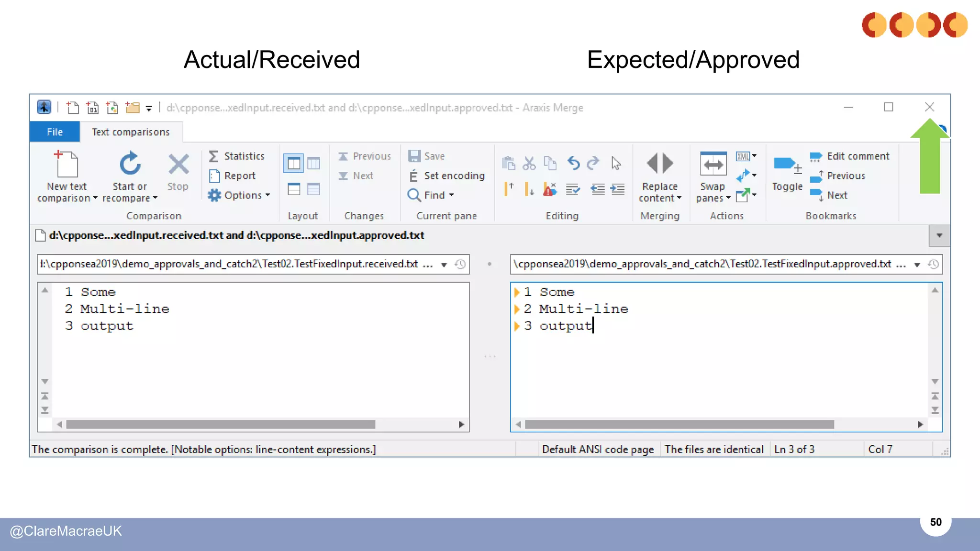Open received.txt path dropdown arrow
The width and height of the screenshot is (980, 551).
click(x=444, y=264)
